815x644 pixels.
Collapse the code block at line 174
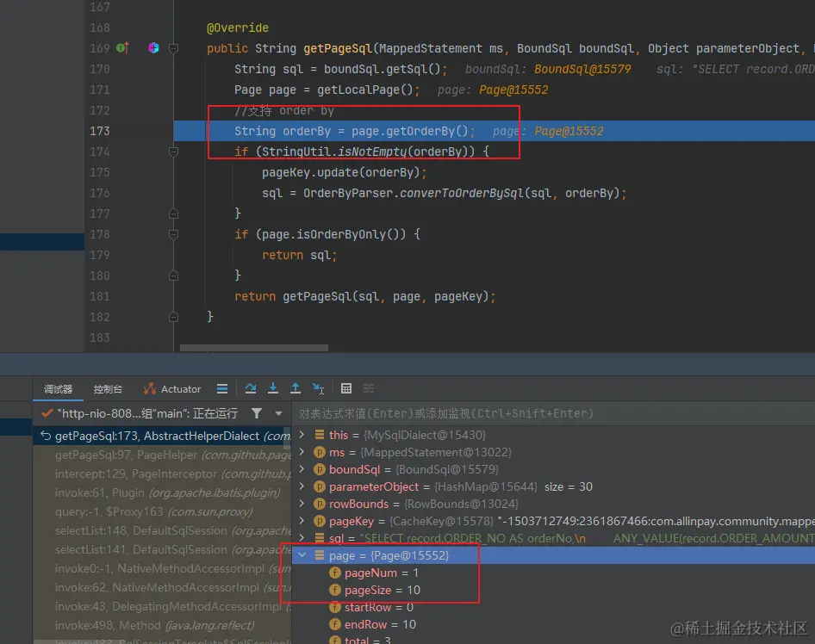pos(174,152)
